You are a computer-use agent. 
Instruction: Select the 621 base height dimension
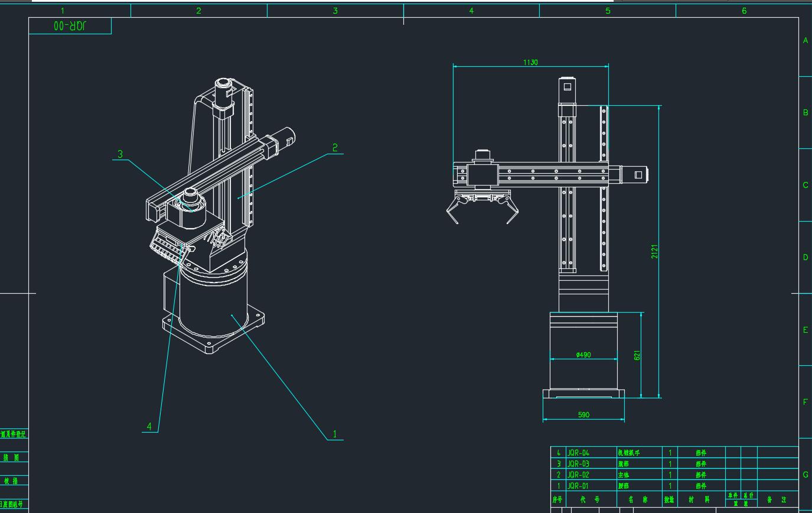(637, 355)
